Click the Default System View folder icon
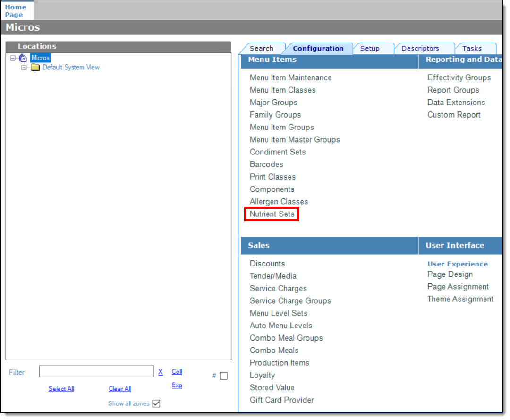This screenshot has height=420, width=510. tap(35, 68)
